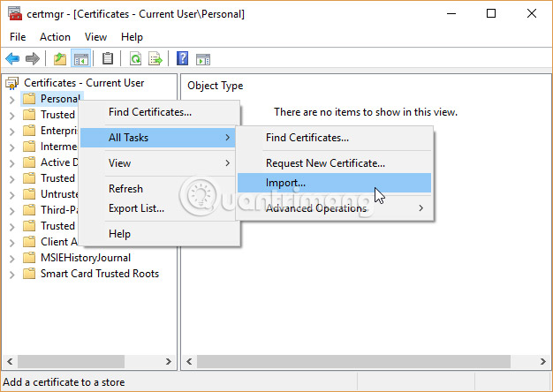Choose Find Certificates in context menu
Image resolution: width=553 pixels, height=392 pixels.
point(160,112)
